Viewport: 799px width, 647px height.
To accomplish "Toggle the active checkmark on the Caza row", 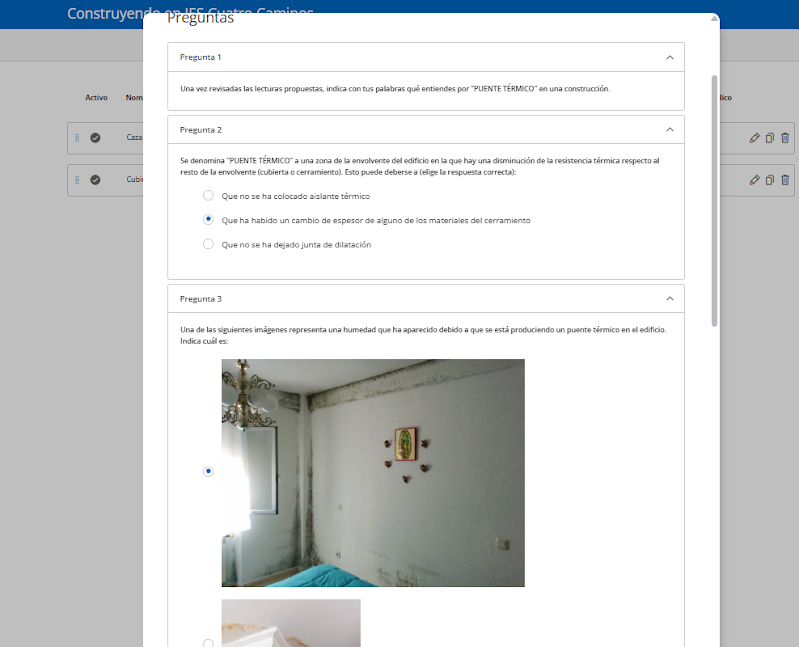I will point(95,138).
